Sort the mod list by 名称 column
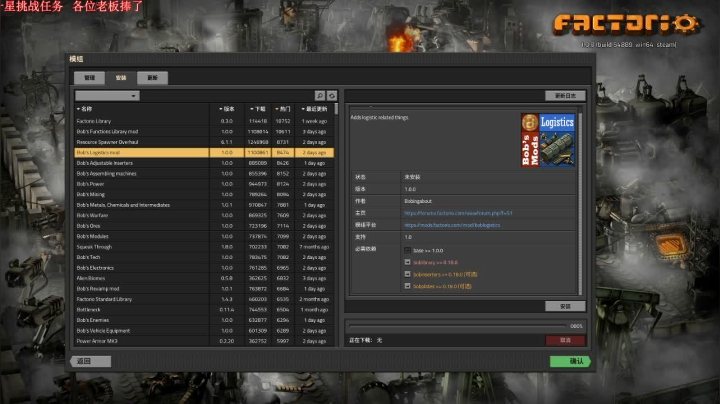This screenshot has width=720, height=404. (x=84, y=109)
